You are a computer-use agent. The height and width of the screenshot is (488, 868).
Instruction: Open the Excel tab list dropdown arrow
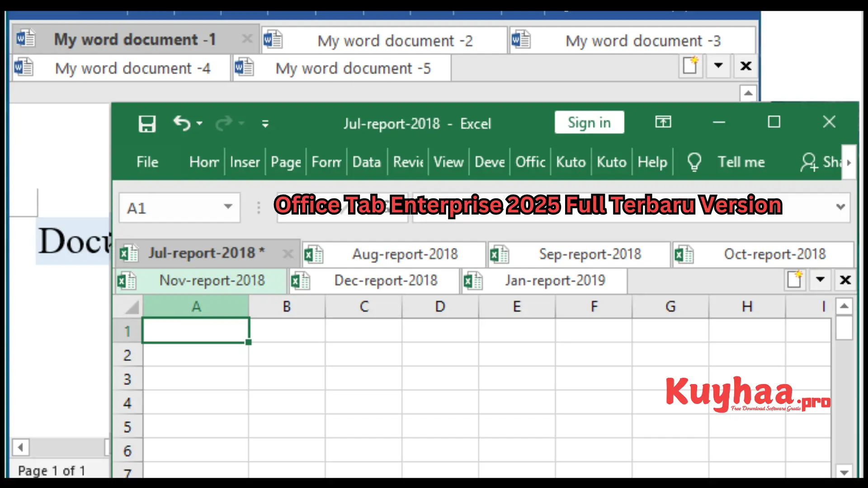point(820,280)
